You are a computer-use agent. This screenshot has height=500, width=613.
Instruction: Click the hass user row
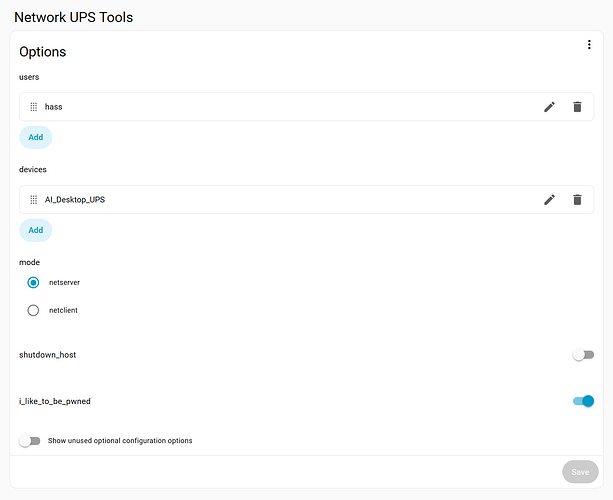pos(280,107)
